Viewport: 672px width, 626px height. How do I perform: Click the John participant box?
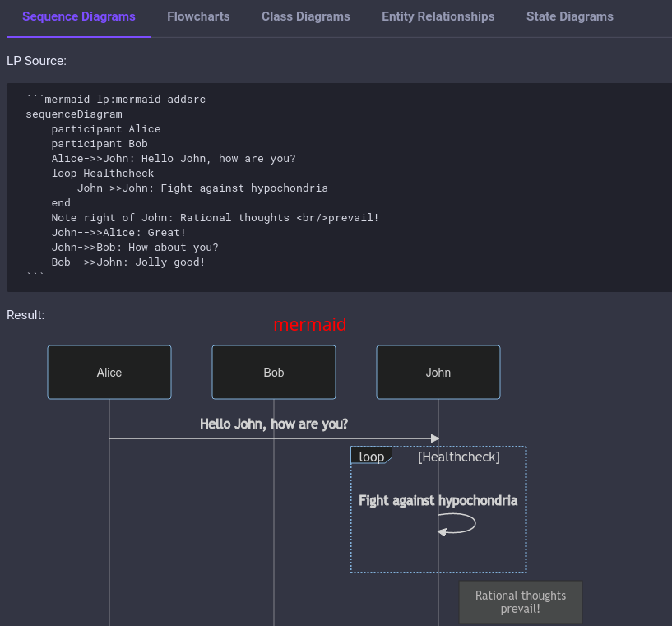pos(438,373)
